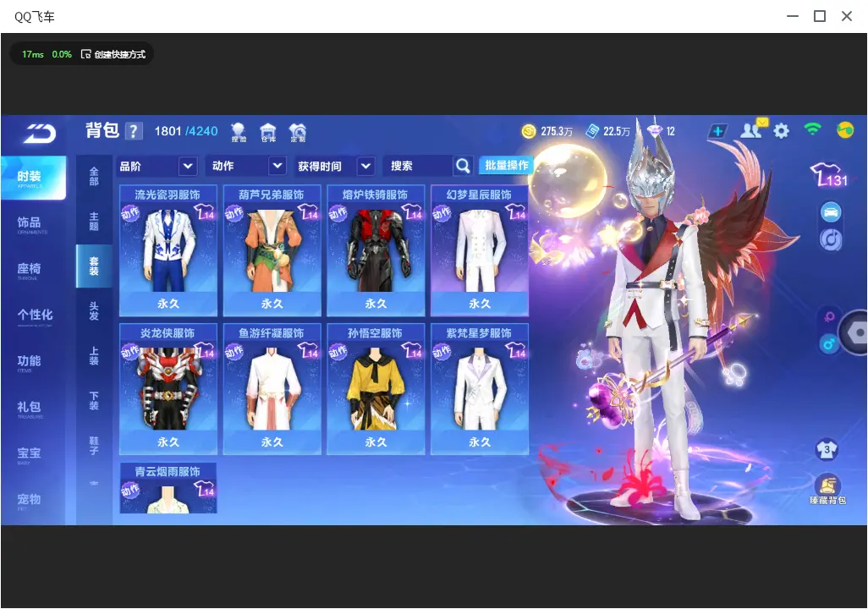Open the 定制 customization icon
868x609 pixels.
(x=298, y=132)
